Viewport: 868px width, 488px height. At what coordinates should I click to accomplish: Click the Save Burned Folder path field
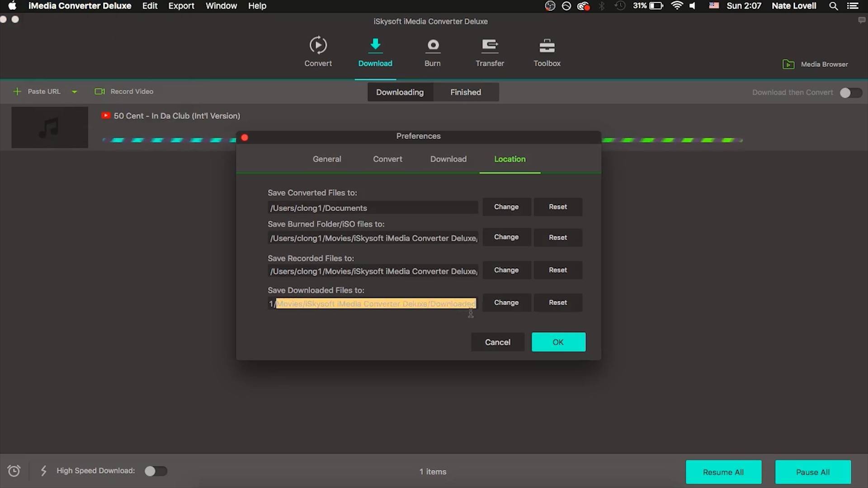[373, 238]
